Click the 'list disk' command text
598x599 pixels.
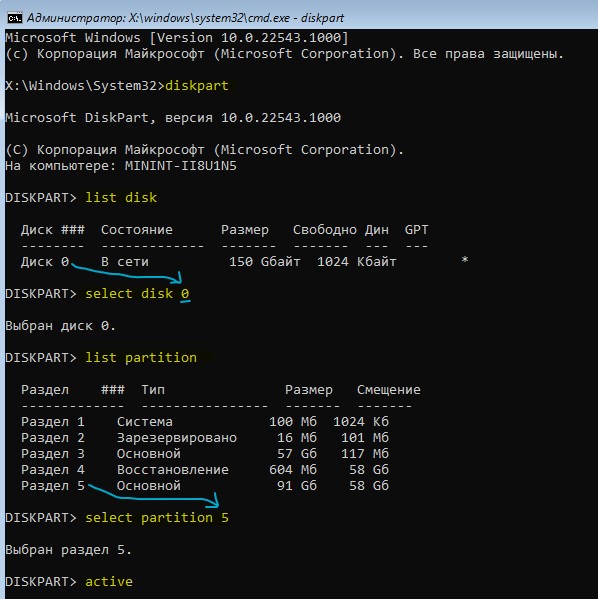tap(121, 198)
